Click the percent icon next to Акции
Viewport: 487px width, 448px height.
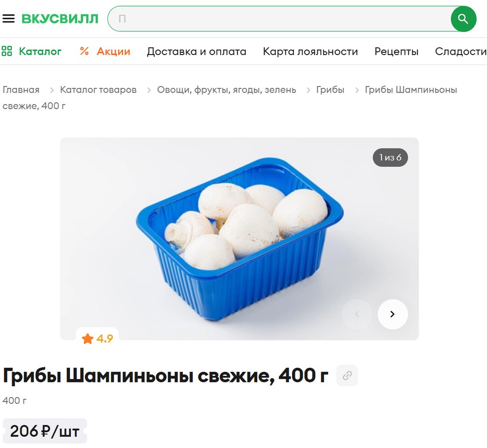tap(84, 51)
